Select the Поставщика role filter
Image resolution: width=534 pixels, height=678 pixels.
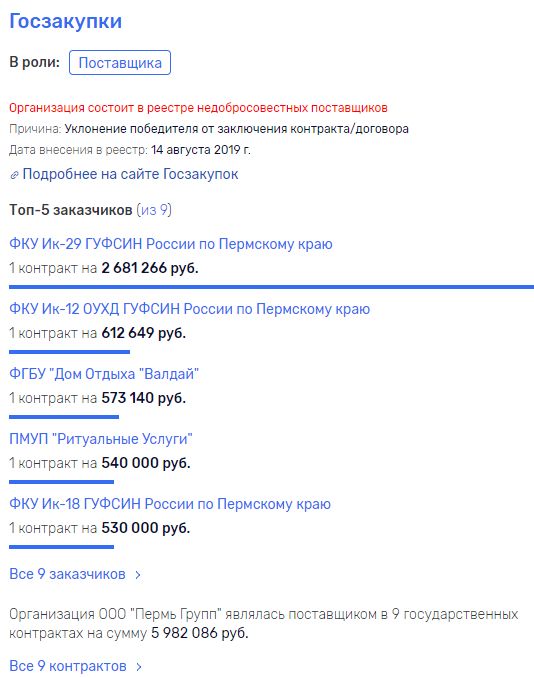(120, 63)
